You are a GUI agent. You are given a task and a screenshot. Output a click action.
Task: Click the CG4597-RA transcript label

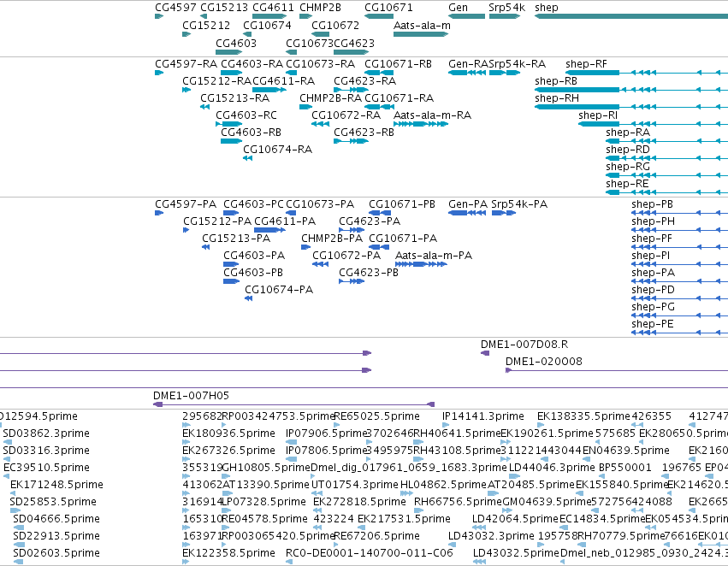(x=186, y=64)
